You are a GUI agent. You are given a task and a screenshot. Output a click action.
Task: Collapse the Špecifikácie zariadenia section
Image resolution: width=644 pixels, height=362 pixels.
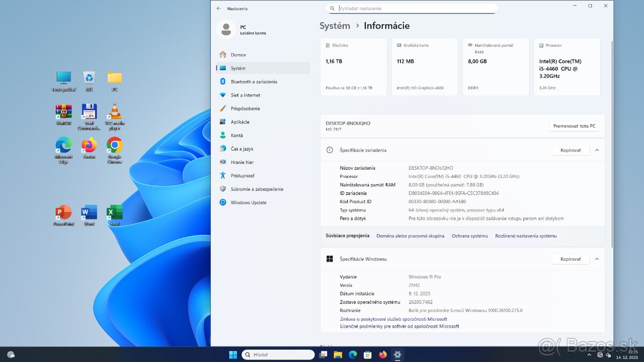tap(596, 150)
